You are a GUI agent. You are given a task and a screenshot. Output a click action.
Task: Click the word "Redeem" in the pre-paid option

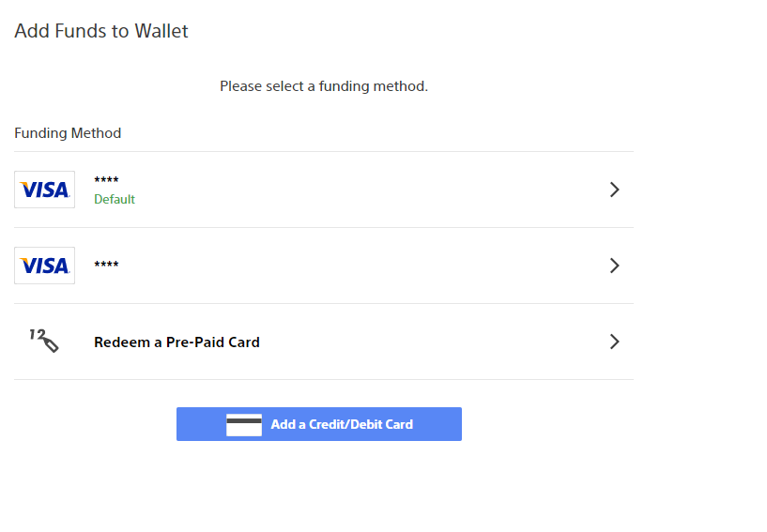121,342
